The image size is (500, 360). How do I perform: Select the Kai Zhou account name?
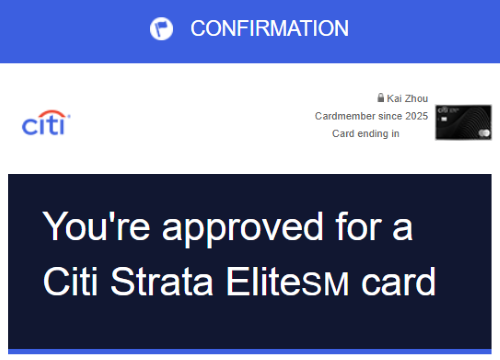click(407, 98)
